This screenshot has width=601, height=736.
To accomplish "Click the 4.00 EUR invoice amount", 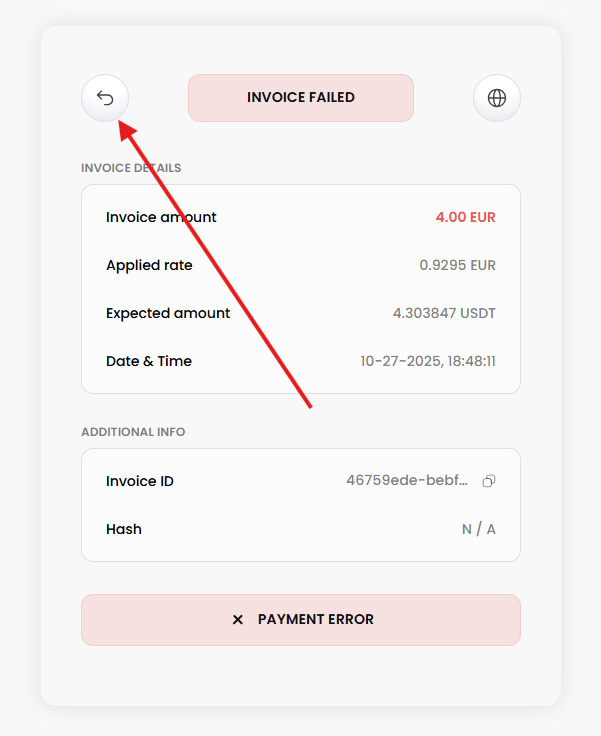I will tap(465, 217).
